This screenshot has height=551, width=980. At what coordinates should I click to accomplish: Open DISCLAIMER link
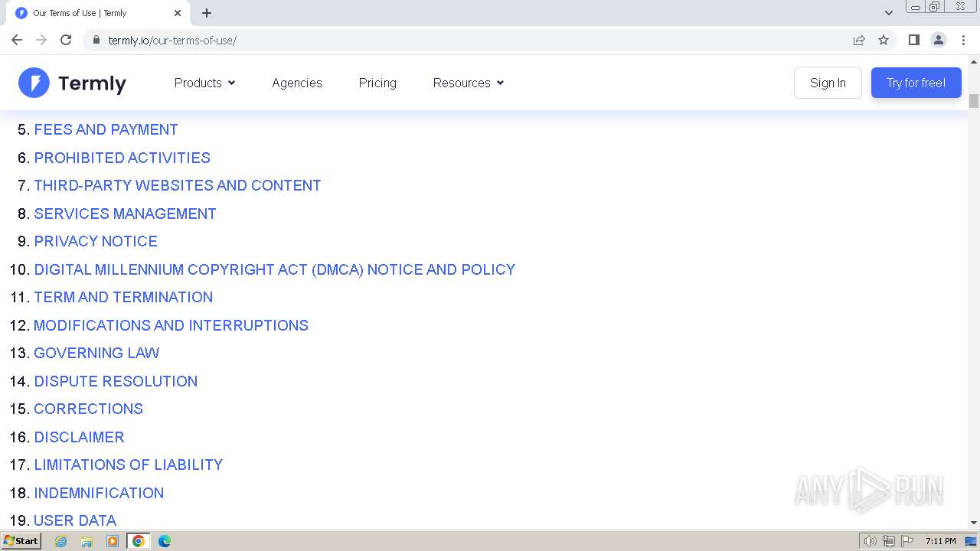79,437
